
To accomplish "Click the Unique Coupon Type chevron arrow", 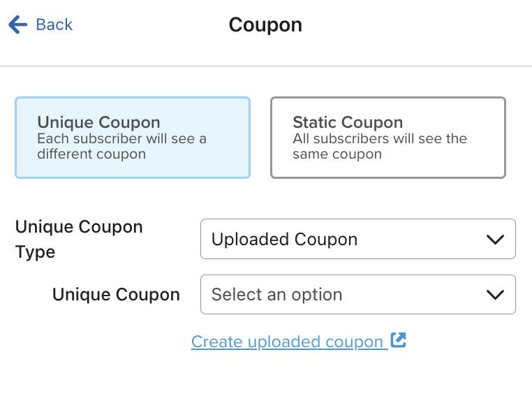I will click(x=494, y=240).
